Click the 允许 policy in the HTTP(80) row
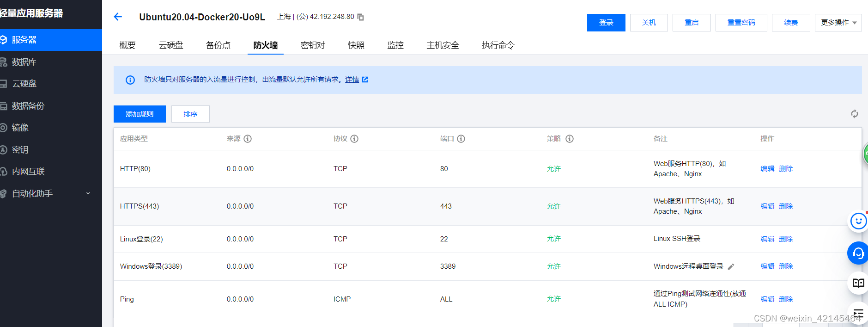Screen dimensions: 868x327 tap(554, 169)
